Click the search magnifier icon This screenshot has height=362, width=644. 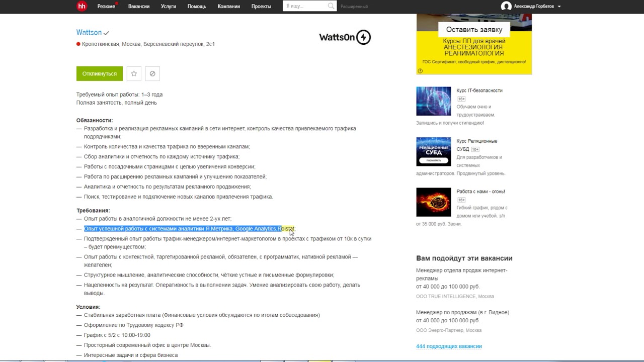coord(331,6)
